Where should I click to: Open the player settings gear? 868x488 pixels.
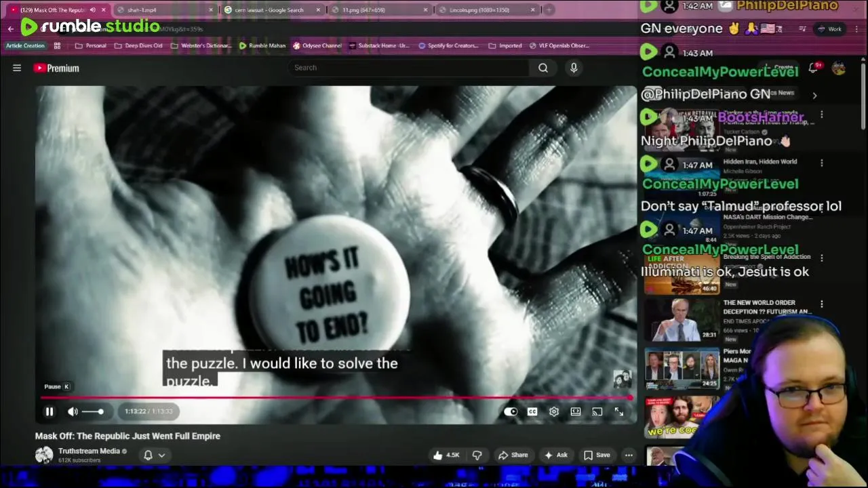[554, 411]
